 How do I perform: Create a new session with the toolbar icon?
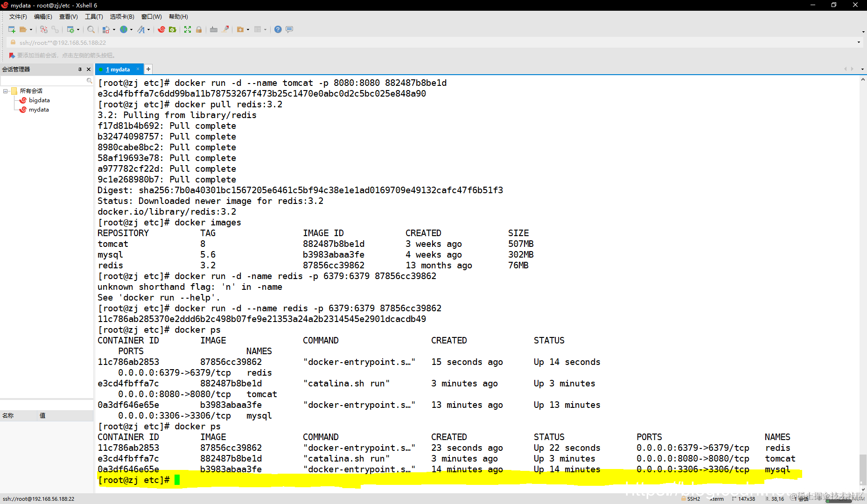pyautogui.click(x=12, y=29)
